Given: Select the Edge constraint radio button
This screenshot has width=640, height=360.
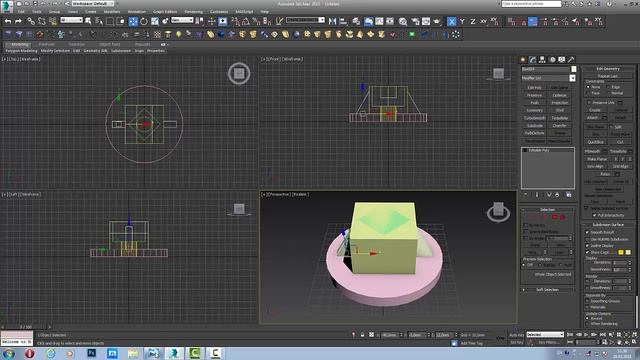Looking at the screenshot, I should coord(608,87).
